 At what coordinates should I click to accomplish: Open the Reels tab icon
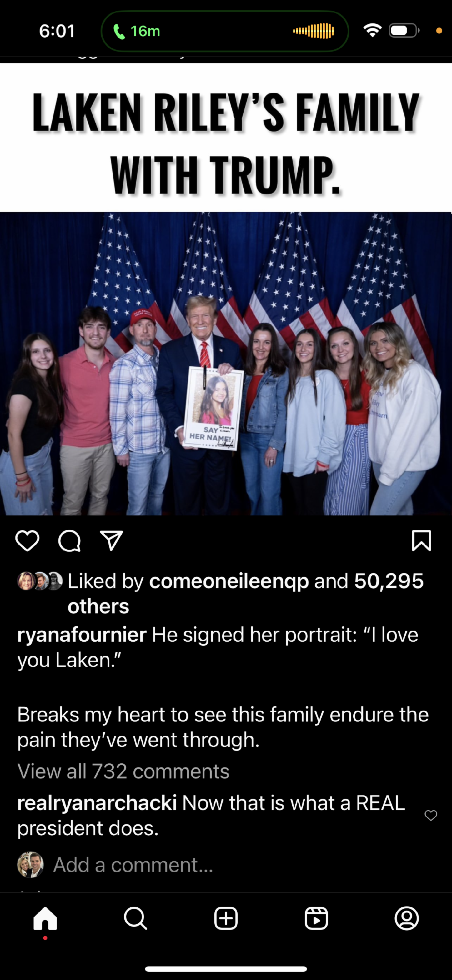[x=316, y=918]
